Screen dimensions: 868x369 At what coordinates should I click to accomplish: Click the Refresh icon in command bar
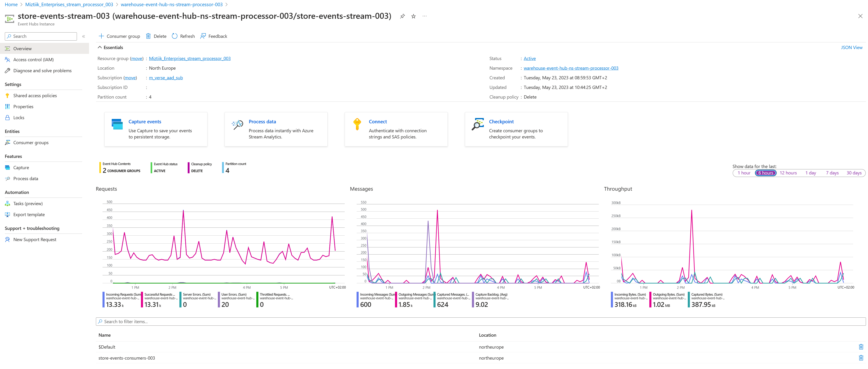(175, 36)
